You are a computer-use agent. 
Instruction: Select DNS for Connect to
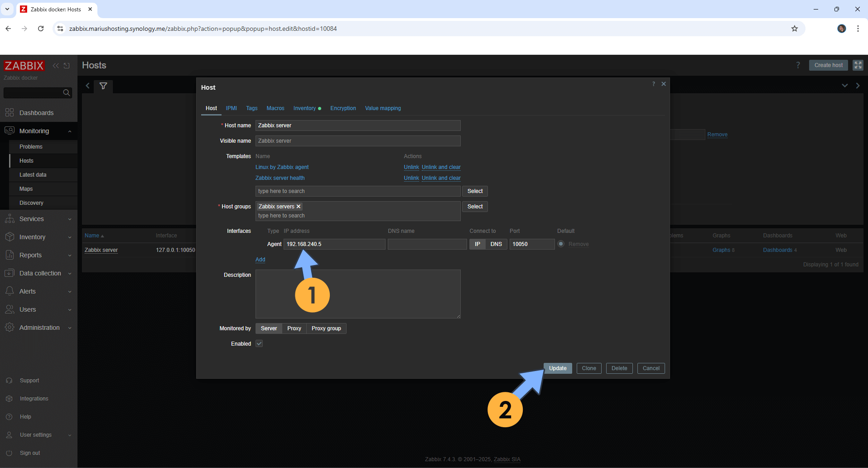(x=496, y=244)
